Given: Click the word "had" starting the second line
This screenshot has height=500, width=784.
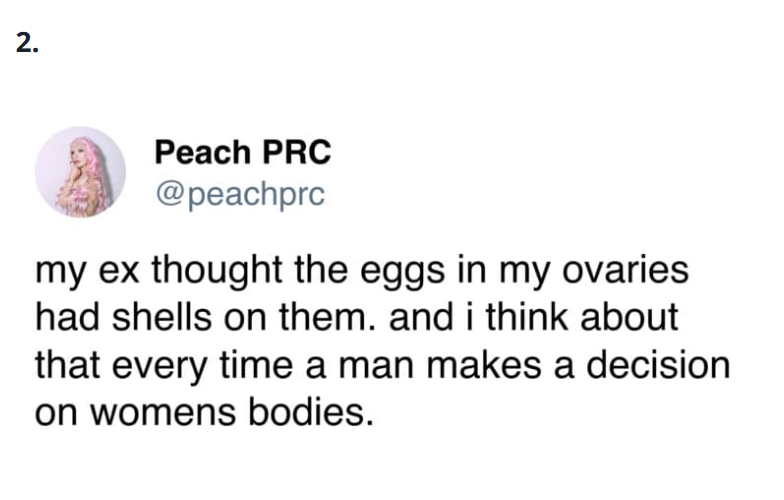Looking at the screenshot, I should click(64, 318).
